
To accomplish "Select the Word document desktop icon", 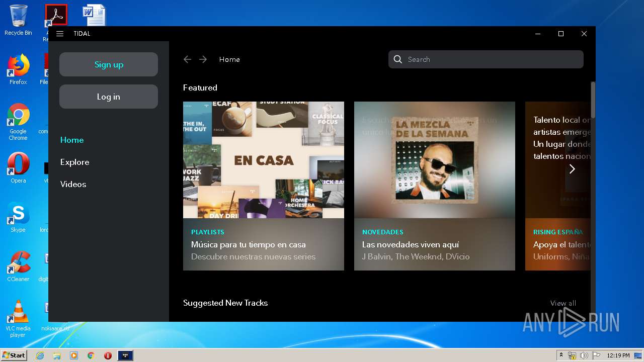I will click(95, 15).
